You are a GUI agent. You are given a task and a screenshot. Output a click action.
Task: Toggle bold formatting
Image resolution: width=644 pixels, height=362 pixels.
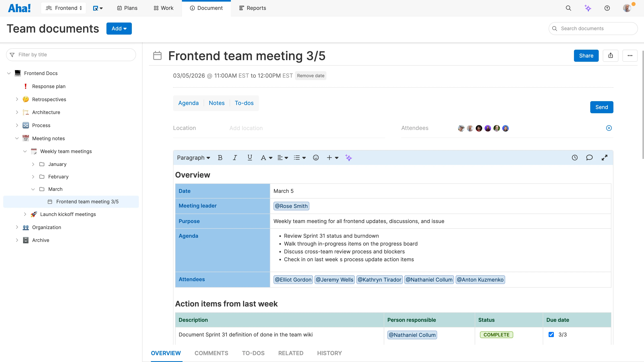click(x=220, y=158)
